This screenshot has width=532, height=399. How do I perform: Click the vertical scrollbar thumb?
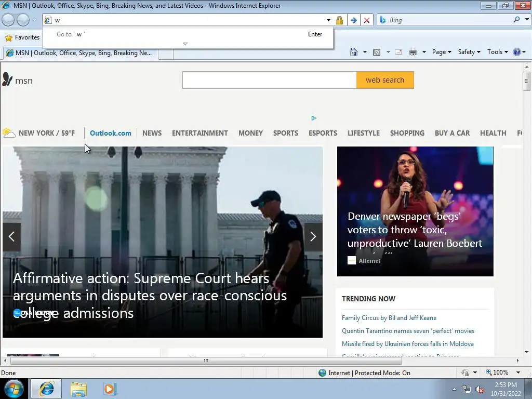coord(526,81)
